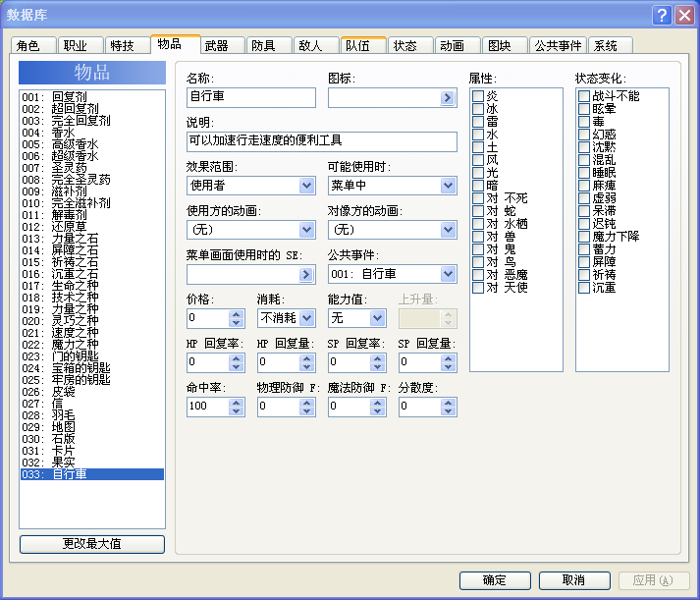The image size is (700, 600).
Task: Increase hit rate (命中率) spinner value
Action: coord(237,403)
